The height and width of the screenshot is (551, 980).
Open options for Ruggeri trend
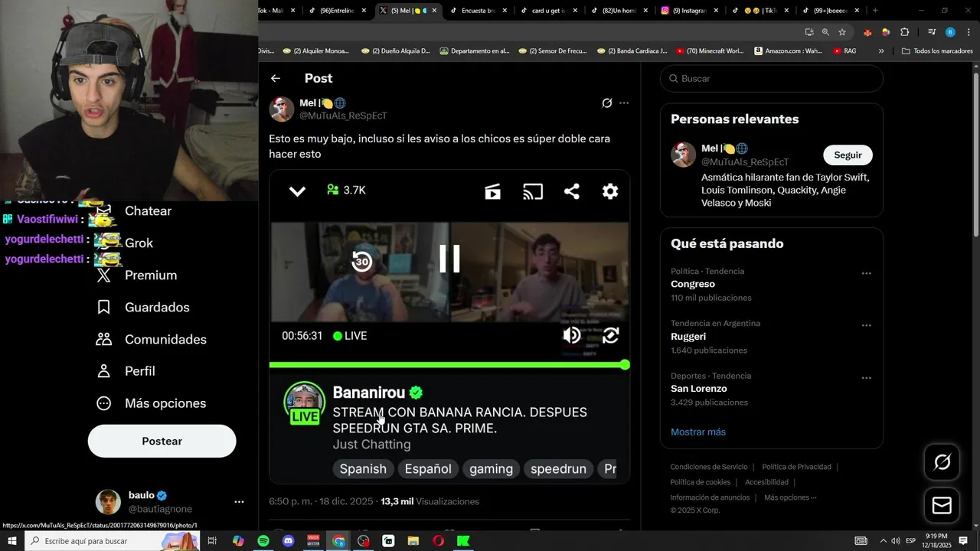click(867, 325)
